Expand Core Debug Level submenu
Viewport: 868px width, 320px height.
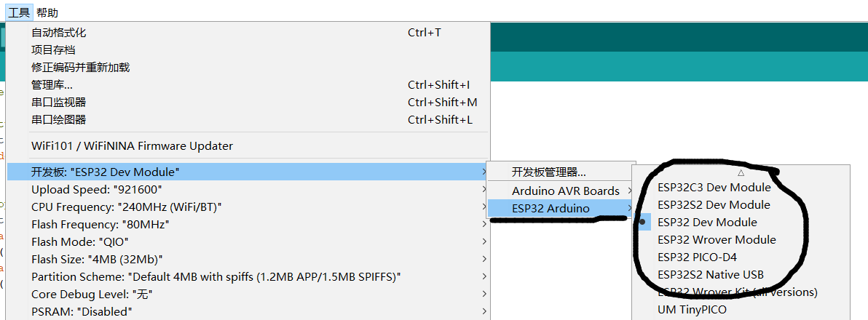tap(248, 294)
